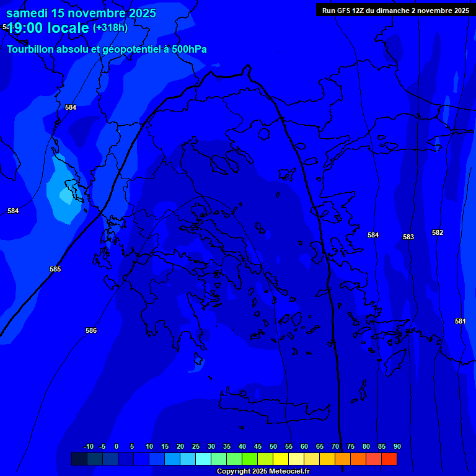Screen dimensions: 476x476
Task: Click the Tourbillon absolu et géopotentiel subtitle
Action: [107, 50]
